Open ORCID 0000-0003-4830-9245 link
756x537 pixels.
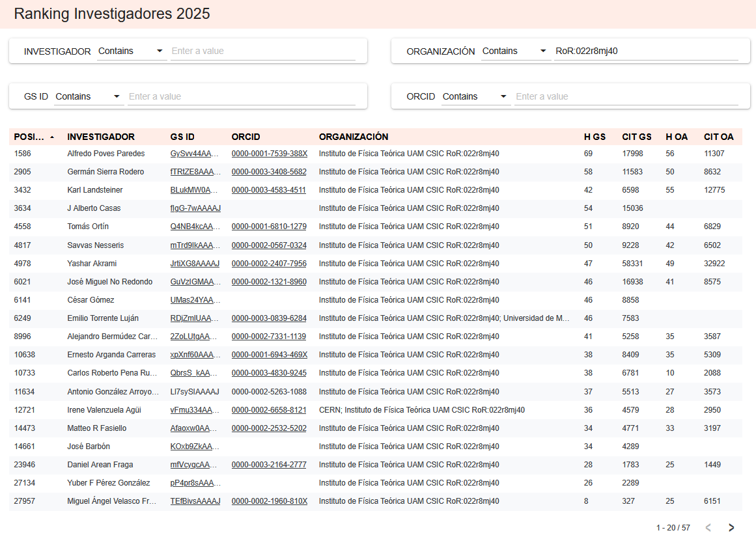coord(269,373)
